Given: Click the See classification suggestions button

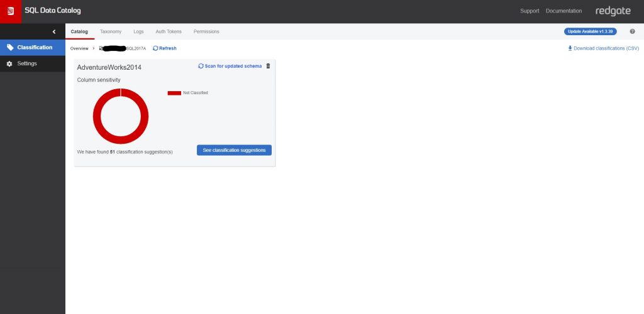Looking at the screenshot, I should (x=234, y=150).
